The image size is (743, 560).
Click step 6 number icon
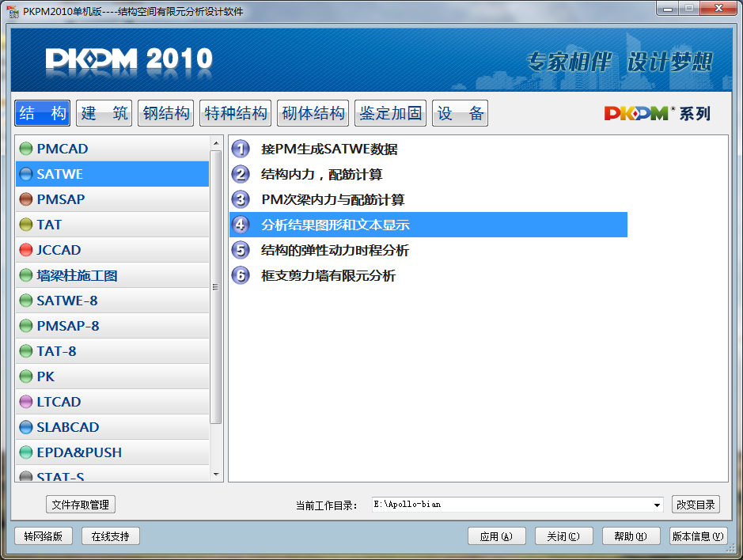pos(241,275)
